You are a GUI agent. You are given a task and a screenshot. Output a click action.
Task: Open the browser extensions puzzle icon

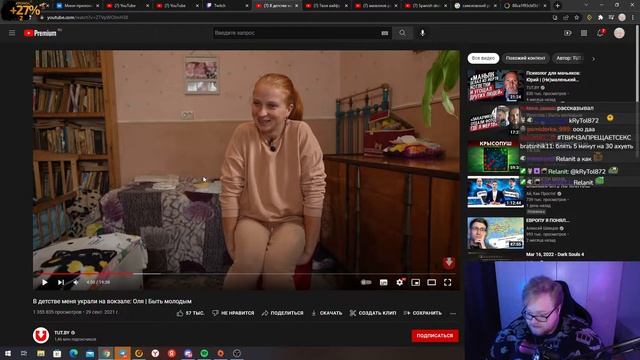tap(600, 18)
